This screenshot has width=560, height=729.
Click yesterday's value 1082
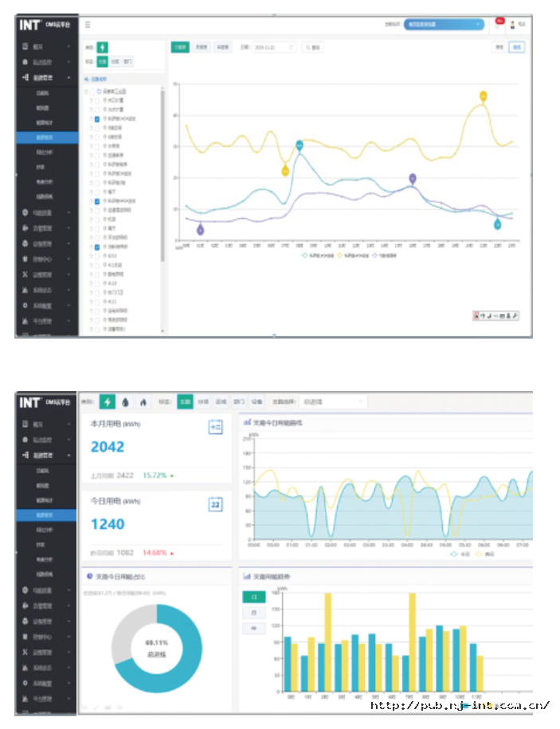(x=125, y=552)
